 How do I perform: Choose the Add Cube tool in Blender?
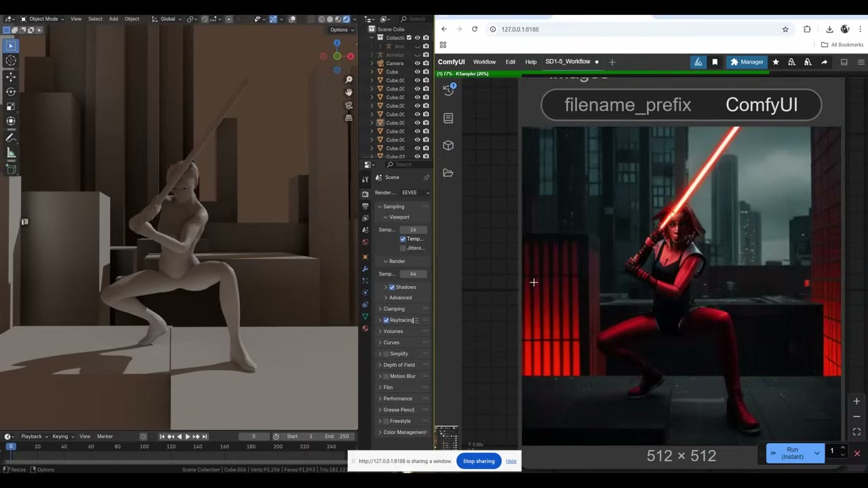[11, 169]
